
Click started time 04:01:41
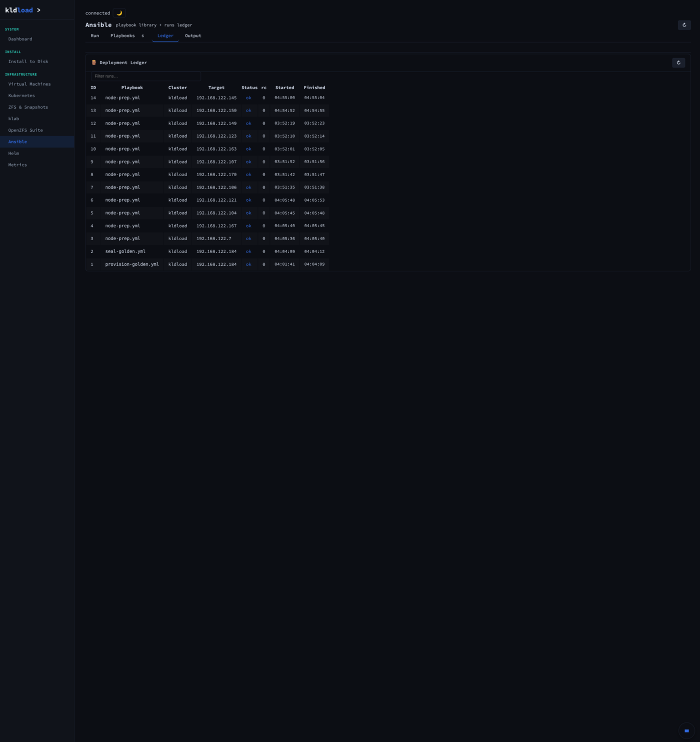(x=284, y=264)
